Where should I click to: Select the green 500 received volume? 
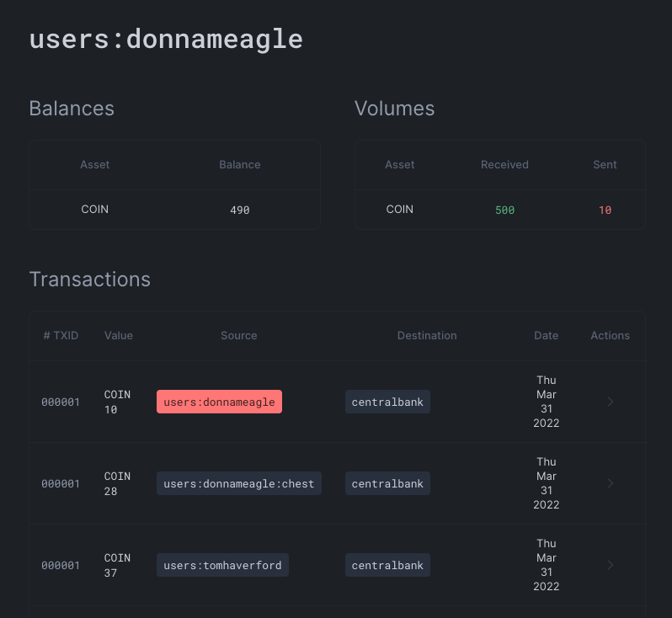click(504, 210)
